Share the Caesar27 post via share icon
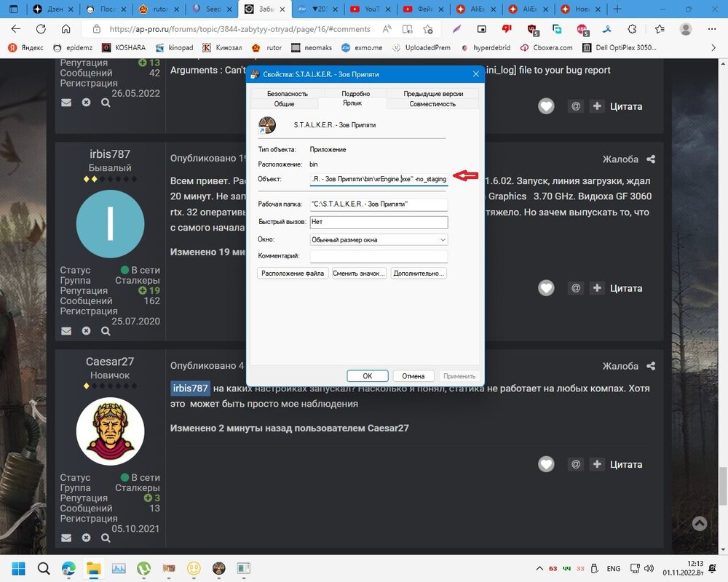The height and width of the screenshot is (582, 728). coord(651,366)
